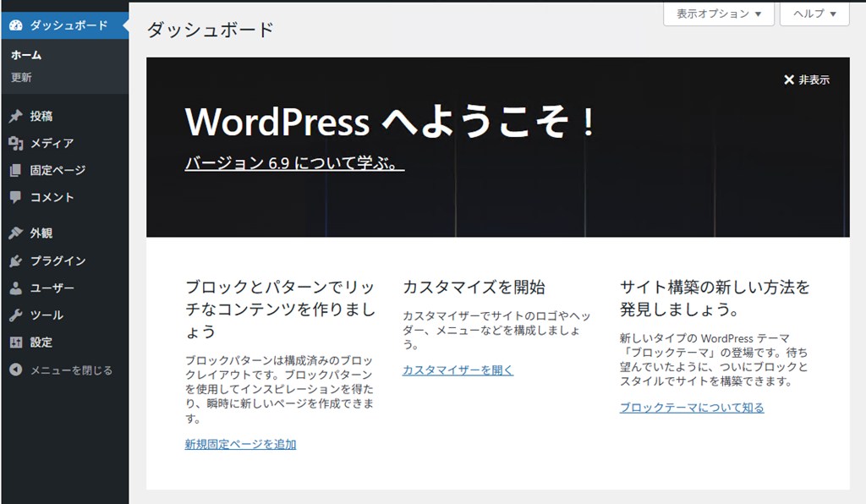Expand the ヘルプ dropdown tab
This screenshot has height=504, width=866.
[x=814, y=14]
